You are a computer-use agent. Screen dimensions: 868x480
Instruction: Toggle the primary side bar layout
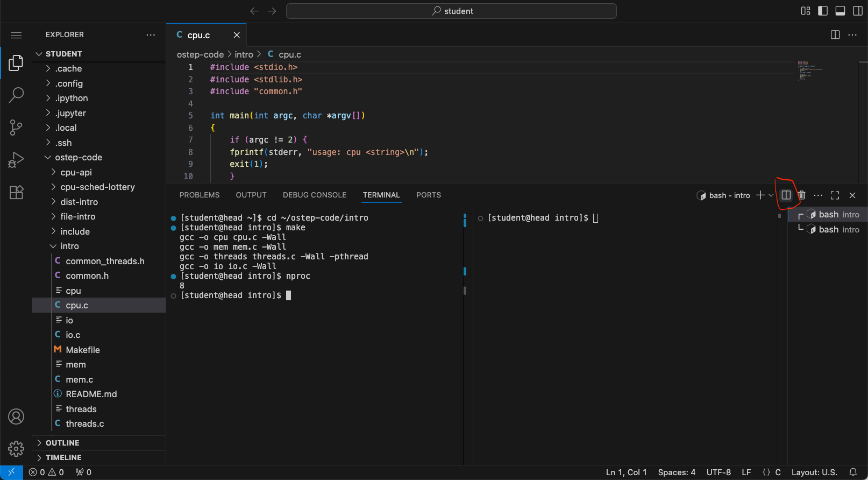(x=823, y=11)
